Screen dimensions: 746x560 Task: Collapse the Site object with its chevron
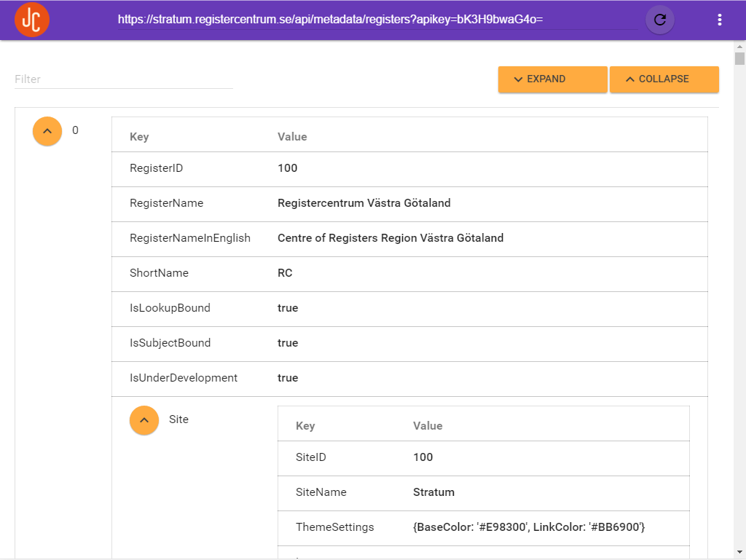[x=144, y=420]
